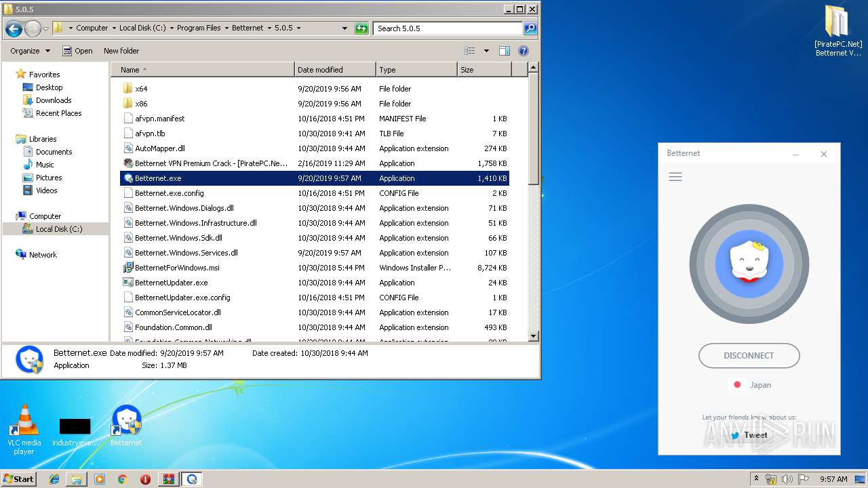Click Japan location selector text
The height and width of the screenshot is (488, 868).
pyautogui.click(x=760, y=385)
